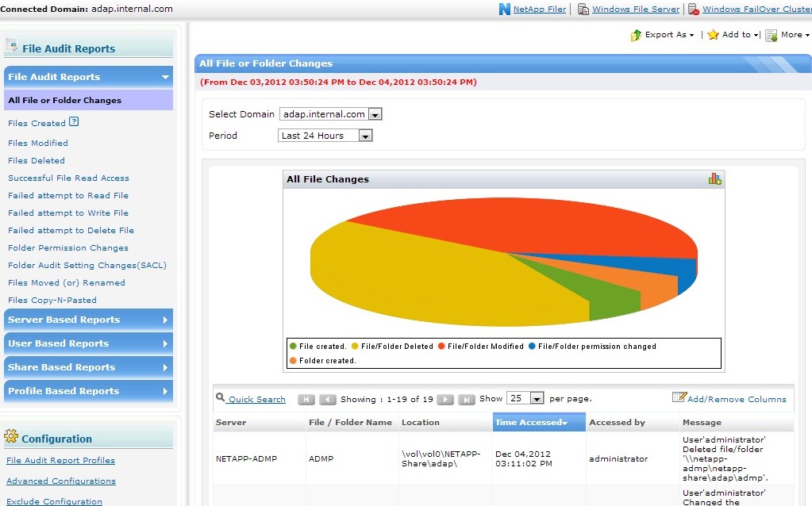The image size is (812, 506).
Task: Click the yellow star Add to icon
Action: tap(713, 35)
